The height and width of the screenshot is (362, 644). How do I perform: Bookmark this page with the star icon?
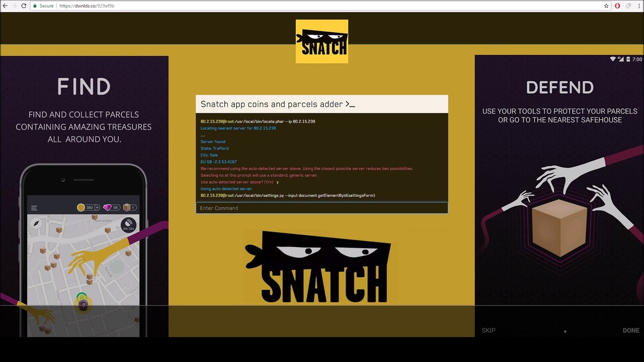point(606,6)
